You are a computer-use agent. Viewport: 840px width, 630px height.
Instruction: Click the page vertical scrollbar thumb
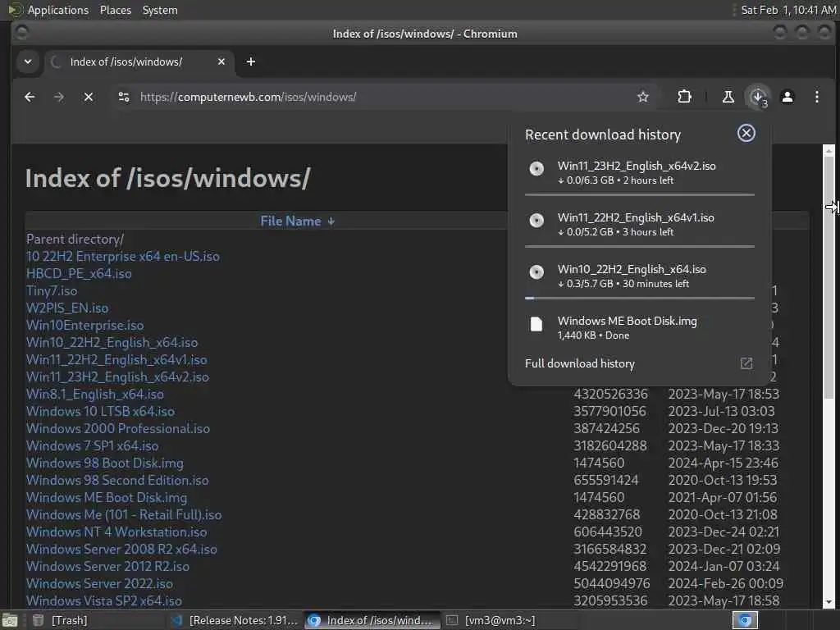(x=829, y=276)
